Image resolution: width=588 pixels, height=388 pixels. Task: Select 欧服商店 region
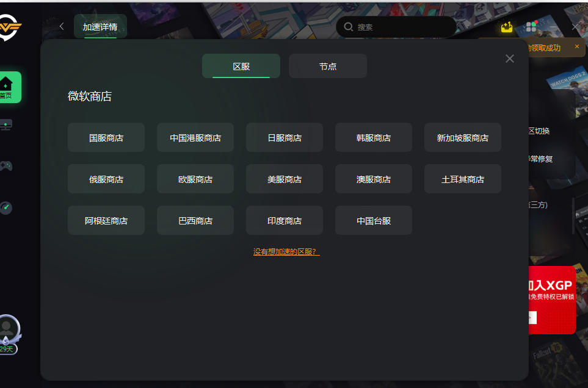[195, 179]
